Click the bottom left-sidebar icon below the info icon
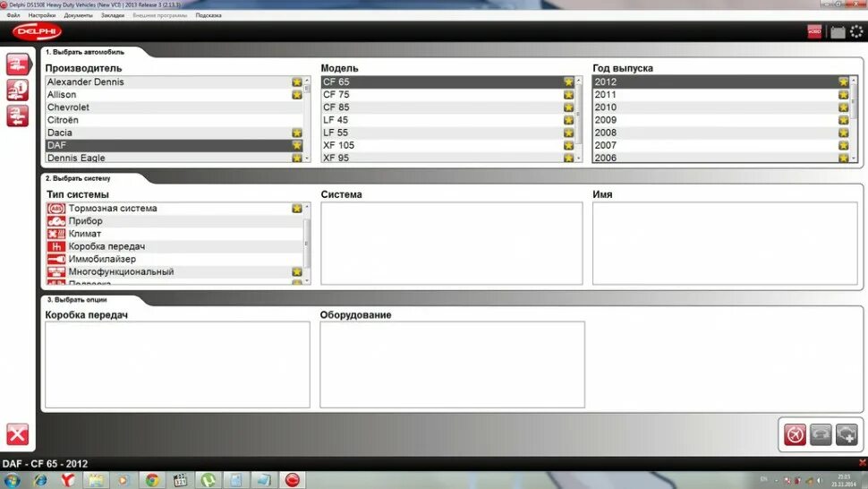 point(18,116)
